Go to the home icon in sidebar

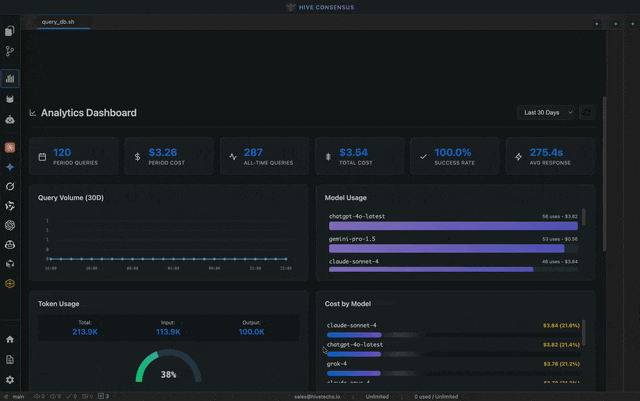(10, 340)
